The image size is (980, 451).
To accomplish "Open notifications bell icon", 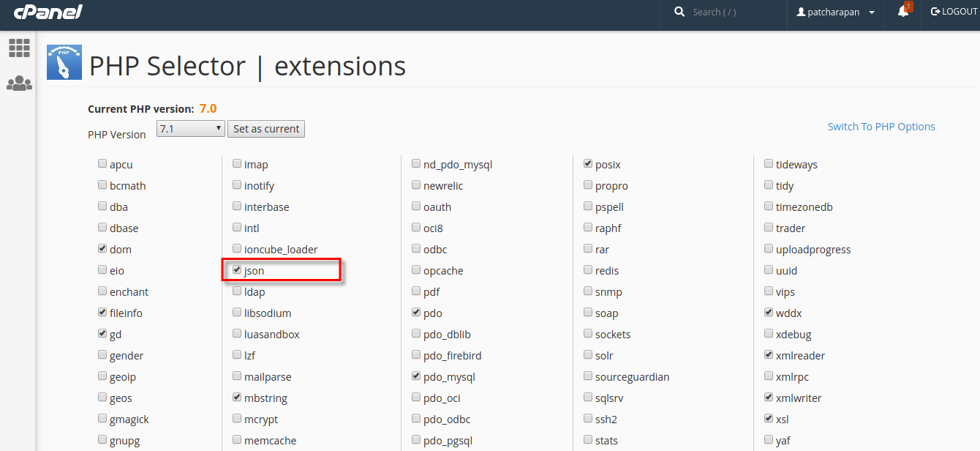I will (x=903, y=12).
